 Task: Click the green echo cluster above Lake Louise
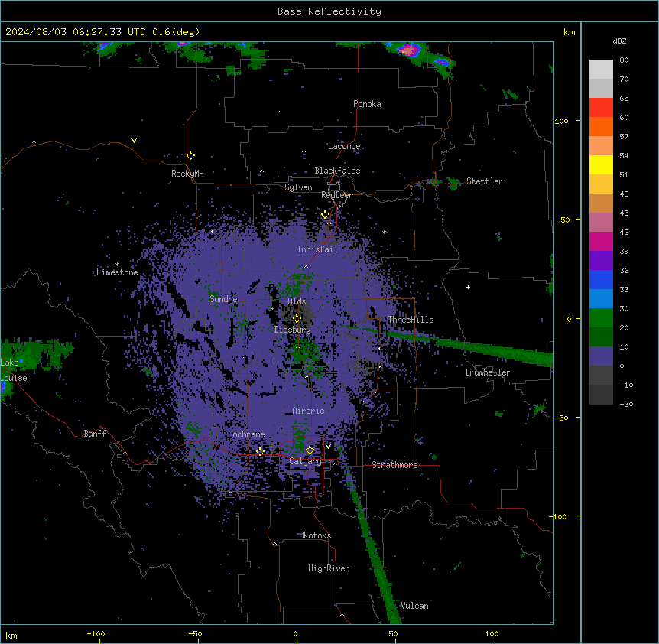[x=36, y=353]
